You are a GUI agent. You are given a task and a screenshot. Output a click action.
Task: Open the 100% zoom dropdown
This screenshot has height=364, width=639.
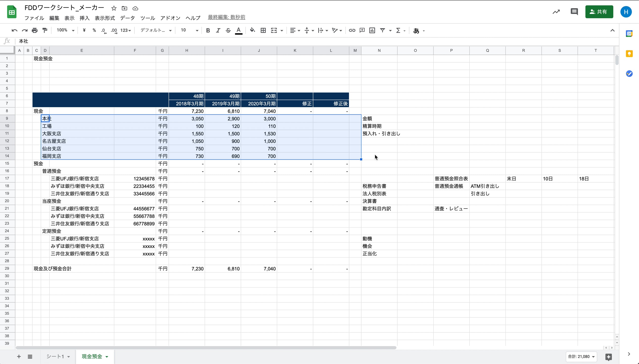click(65, 30)
